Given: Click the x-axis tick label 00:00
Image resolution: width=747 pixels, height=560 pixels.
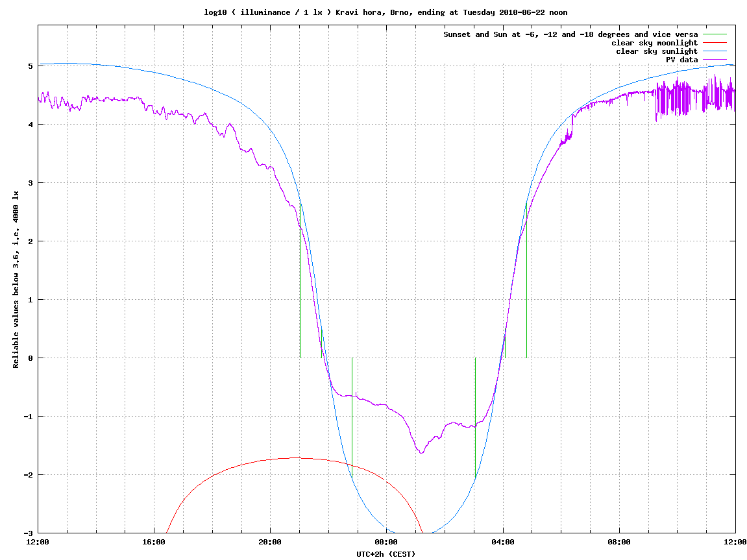Looking at the screenshot, I should click(x=386, y=542).
